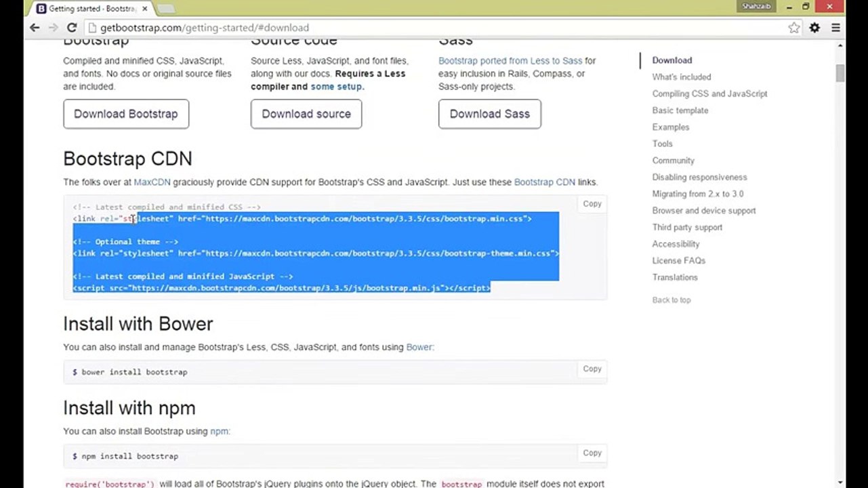Go to Compiling CSS and JavaScript
The image size is (868, 488).
coord(710,94)
